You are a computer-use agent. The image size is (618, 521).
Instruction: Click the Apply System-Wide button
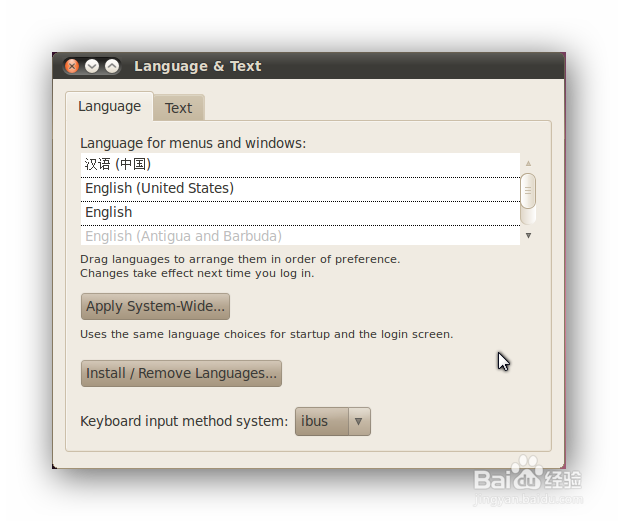click(x=155, y=306)
